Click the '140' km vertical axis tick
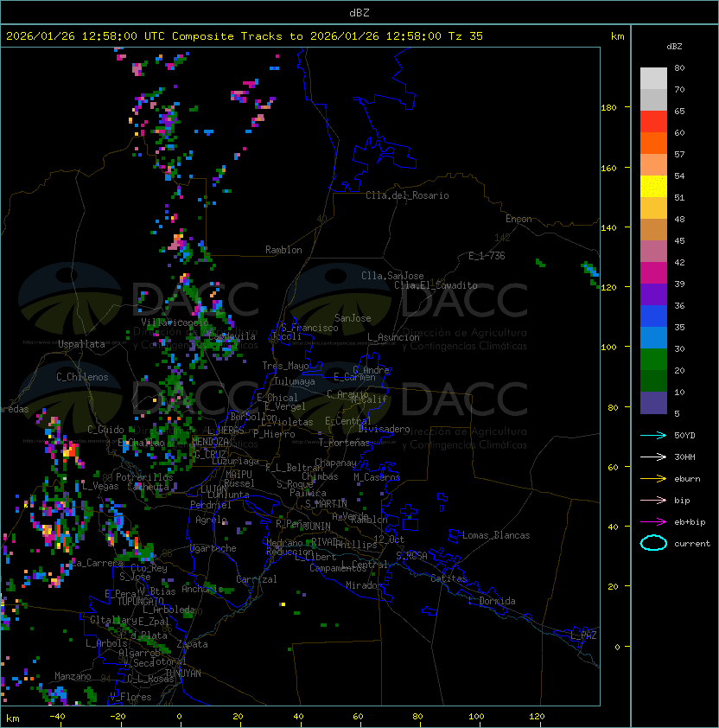Screen dimensions: 719x728 tap(608, 227)
